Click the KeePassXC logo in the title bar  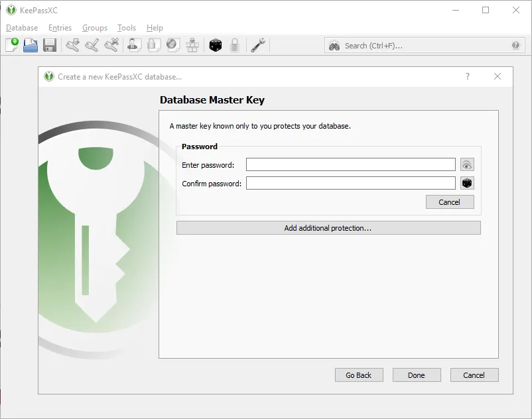tap(11, 10)
